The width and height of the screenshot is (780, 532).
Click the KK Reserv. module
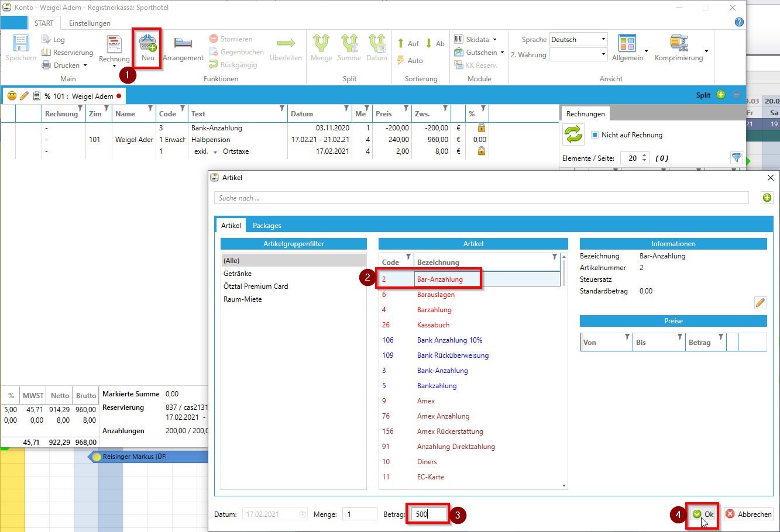pyautogui.click(x=476, y=65)
